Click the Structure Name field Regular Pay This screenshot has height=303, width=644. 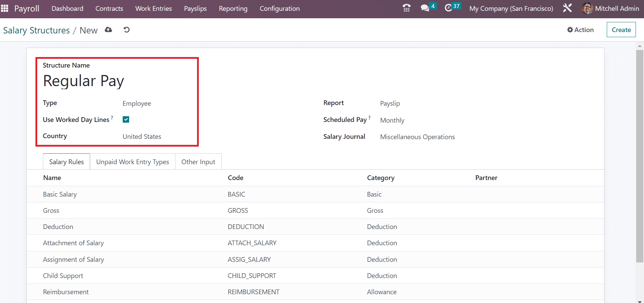click(x=84, y=81)
